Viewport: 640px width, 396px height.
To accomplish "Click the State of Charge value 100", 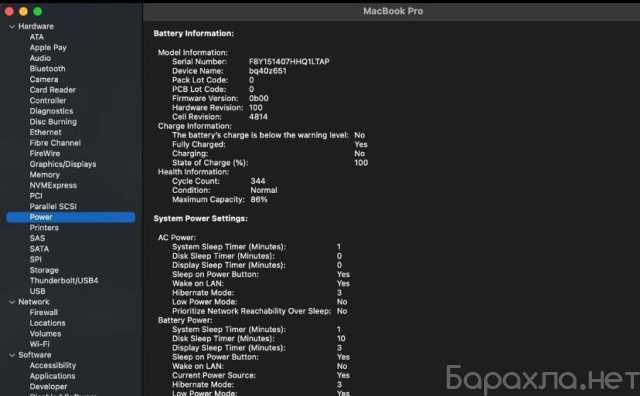I will point(361,163).
